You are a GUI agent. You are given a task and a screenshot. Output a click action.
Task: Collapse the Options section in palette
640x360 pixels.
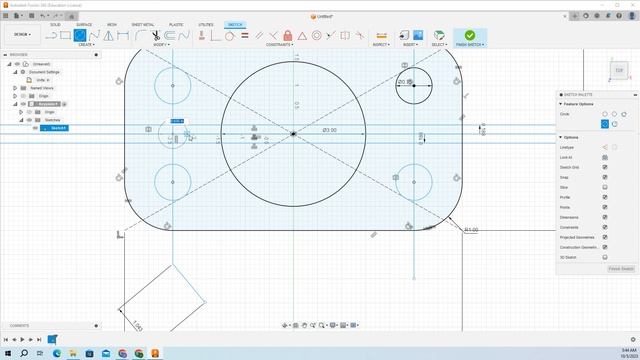560,137
